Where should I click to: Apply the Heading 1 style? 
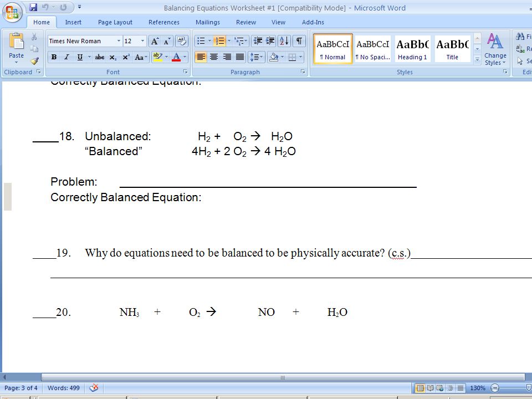pyautogui.click(x=412, y=49)
